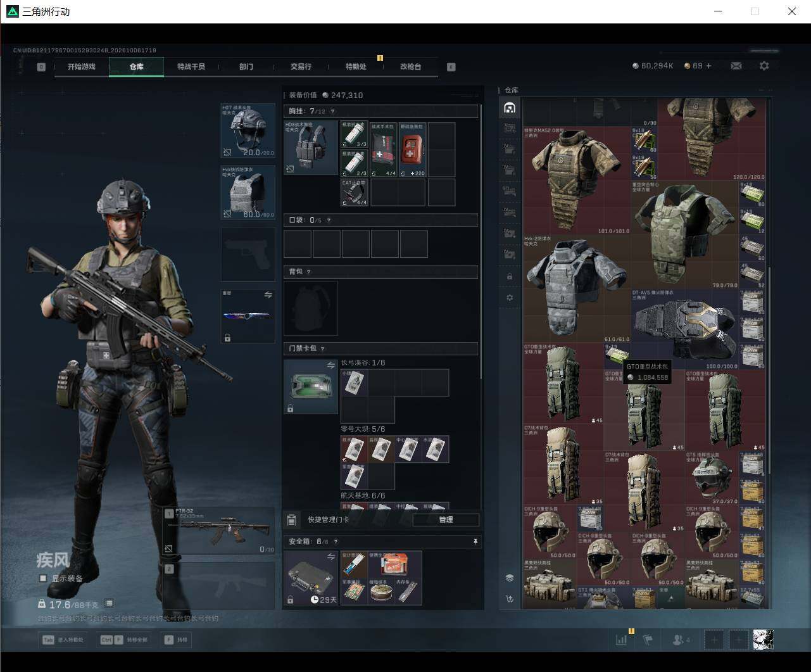This screenshot has width=811, height=672.
Task: Click the help icon next to 胸挂
Action: tap(333, 111)
